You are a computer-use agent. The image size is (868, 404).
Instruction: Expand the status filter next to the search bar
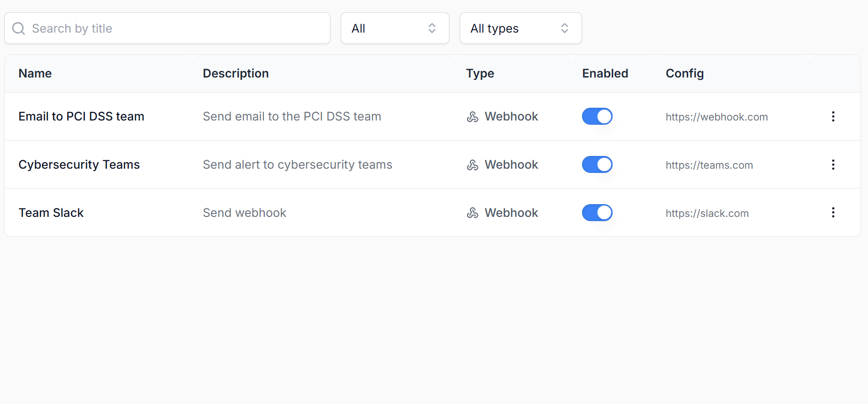click(395, 28)
